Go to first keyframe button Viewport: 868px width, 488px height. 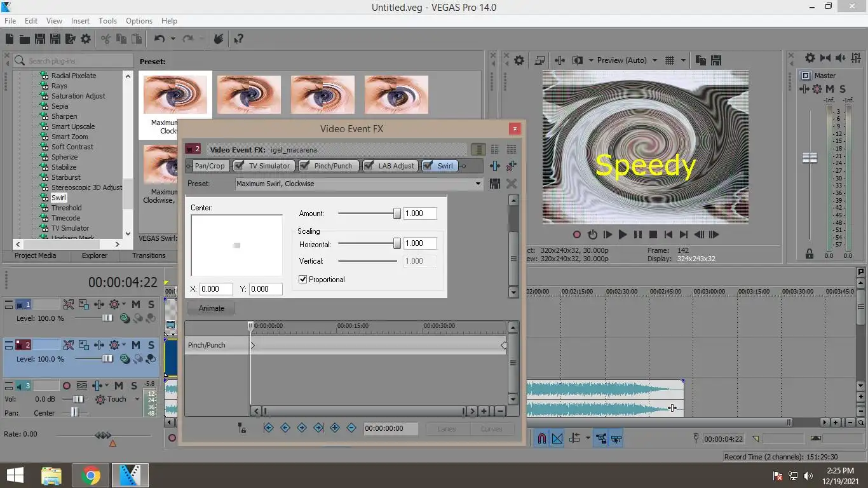(x=268, y=428)
